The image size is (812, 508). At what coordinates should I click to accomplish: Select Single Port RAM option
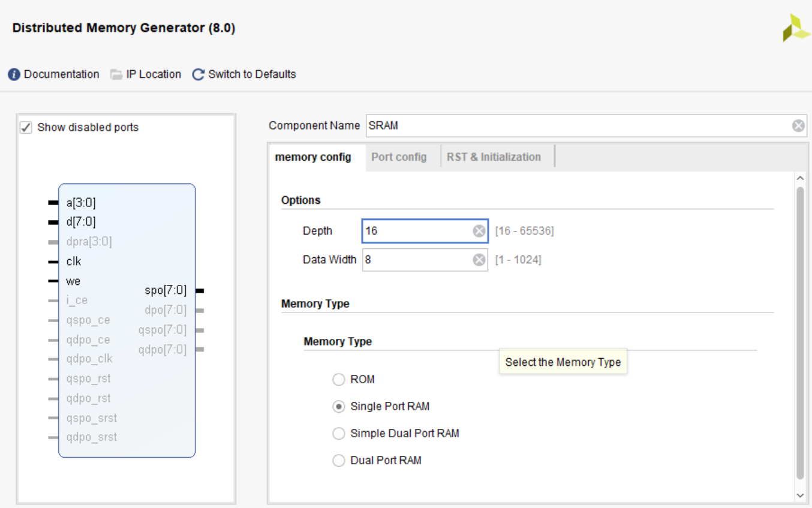tap(339, 407)
